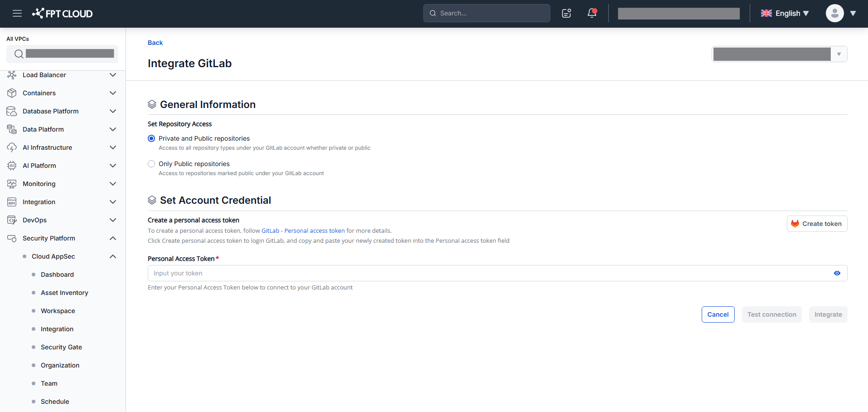Focus the top Search field
The width and height of the screenshot is (868, 412).
(x=486, y=13)
